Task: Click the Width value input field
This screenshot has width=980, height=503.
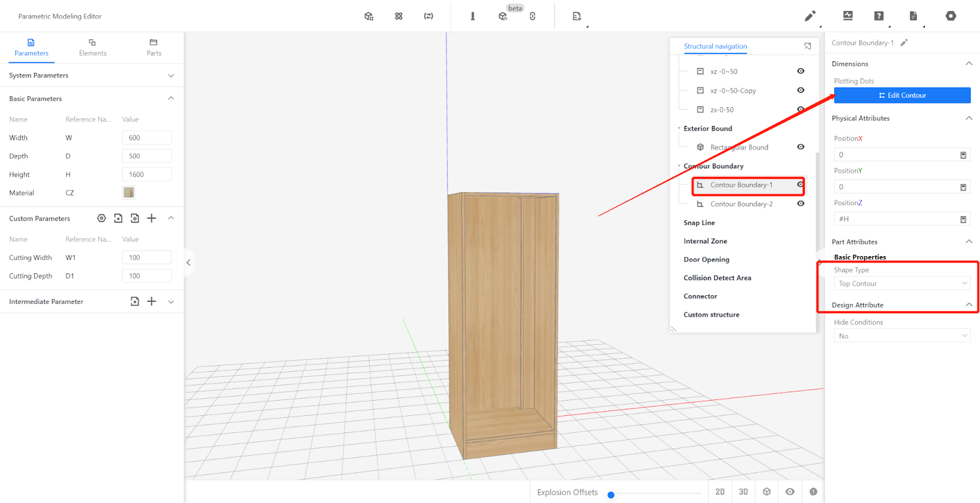Action: point(147,138)
